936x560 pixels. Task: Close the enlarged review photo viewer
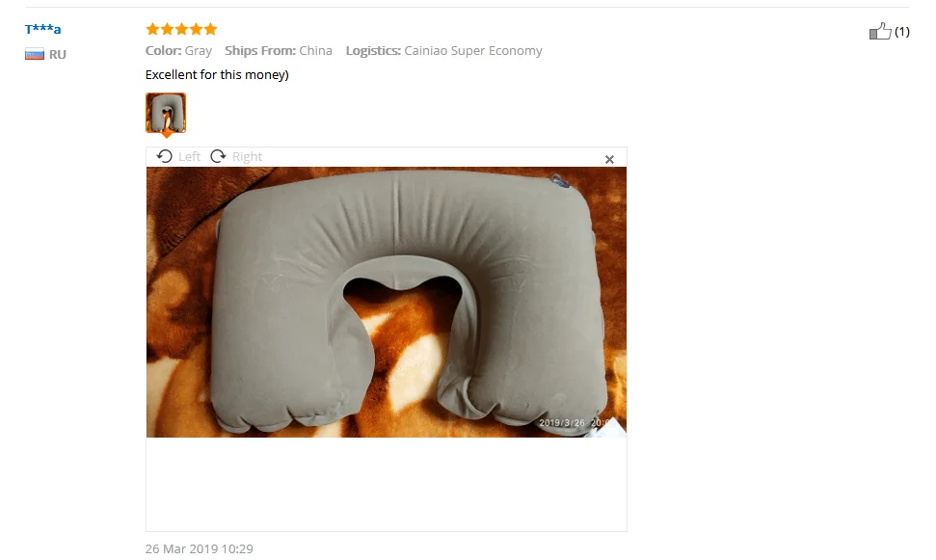tap(609, 159)
